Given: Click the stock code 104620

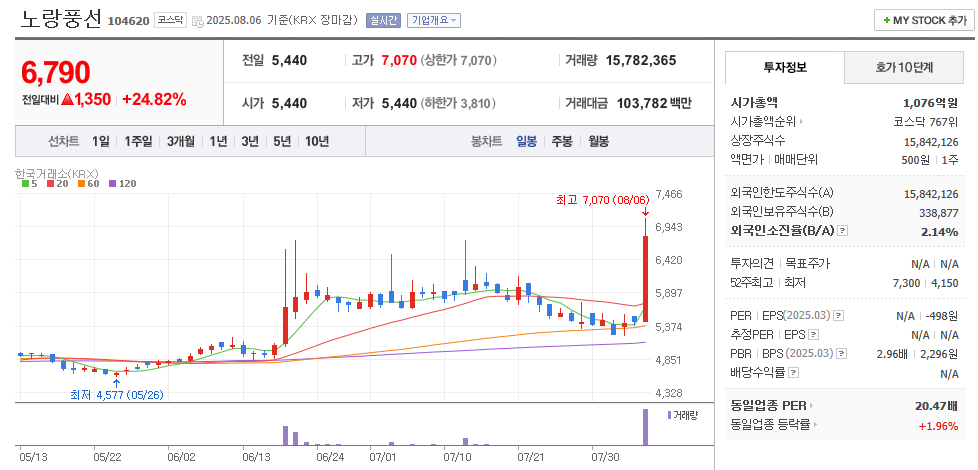Looking at the screenshot, I should [128, 21].
